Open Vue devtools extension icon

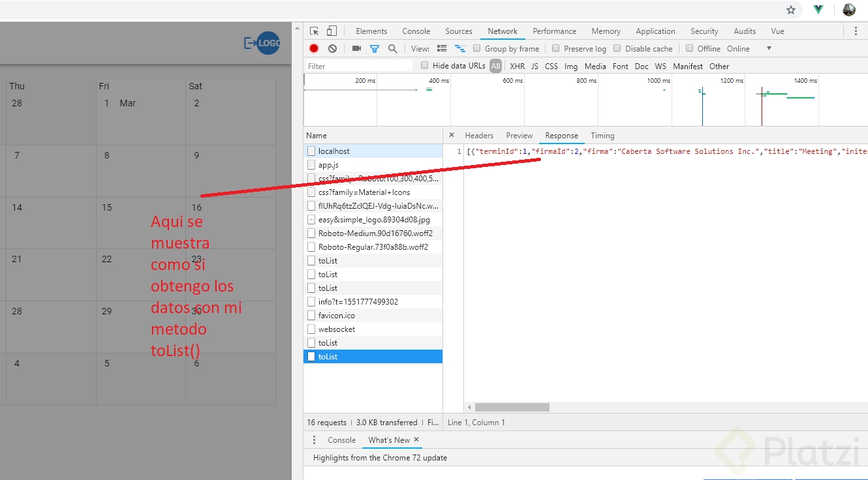[x=818, y=10]
